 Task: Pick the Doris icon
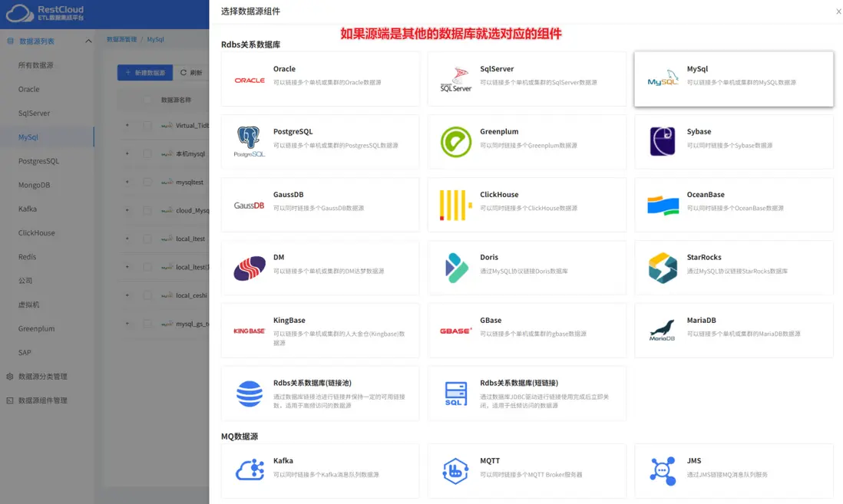click(x=457, y=268)
